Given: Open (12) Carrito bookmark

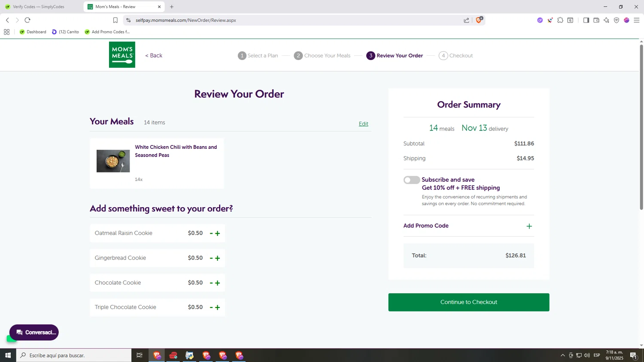Looking at the screenshot, I should tap(65, 32).
